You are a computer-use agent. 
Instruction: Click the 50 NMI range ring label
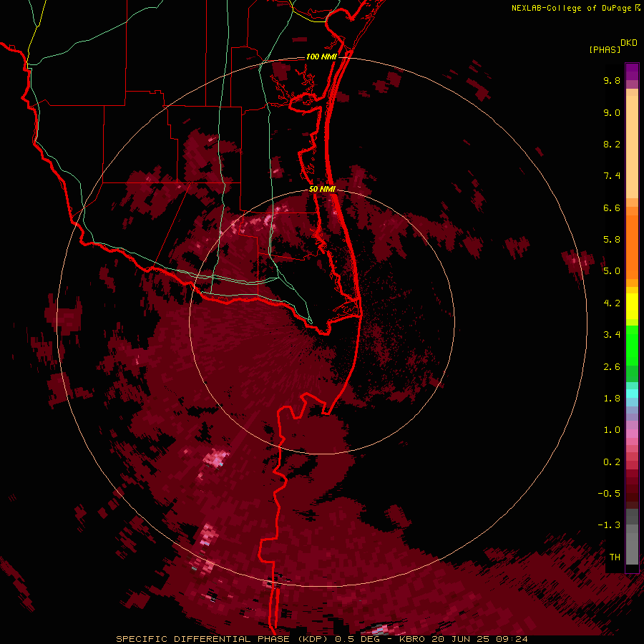tap(322, 189)
